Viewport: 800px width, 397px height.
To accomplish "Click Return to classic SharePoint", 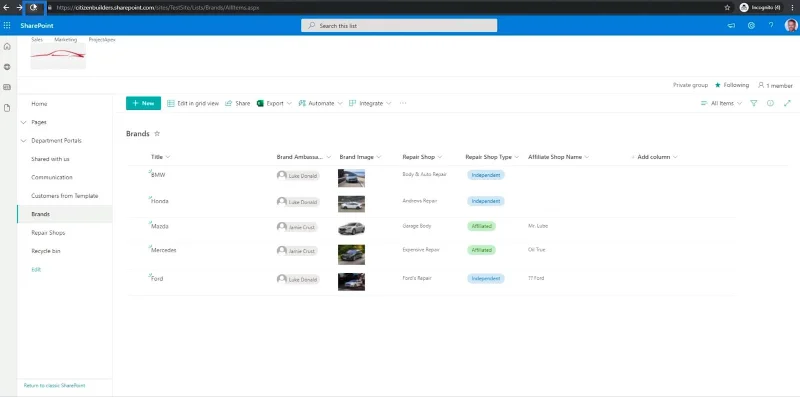I will tap(55, 386).
